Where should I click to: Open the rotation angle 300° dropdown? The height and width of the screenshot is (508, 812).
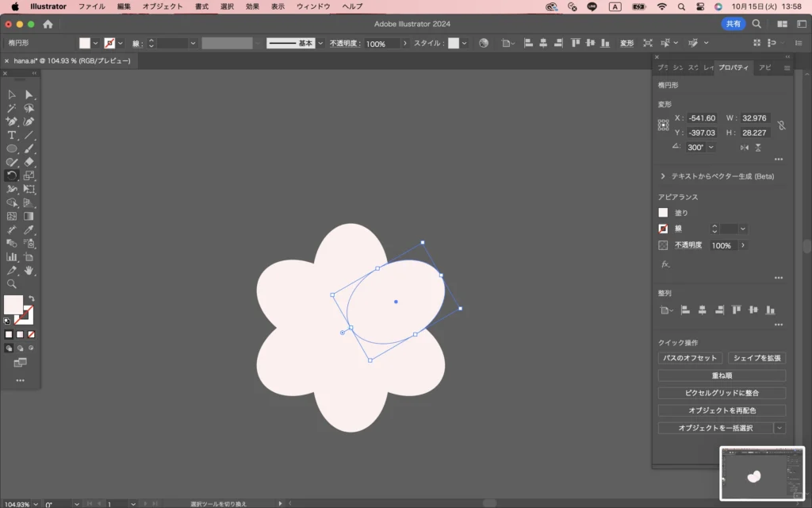tap(710, 148)
